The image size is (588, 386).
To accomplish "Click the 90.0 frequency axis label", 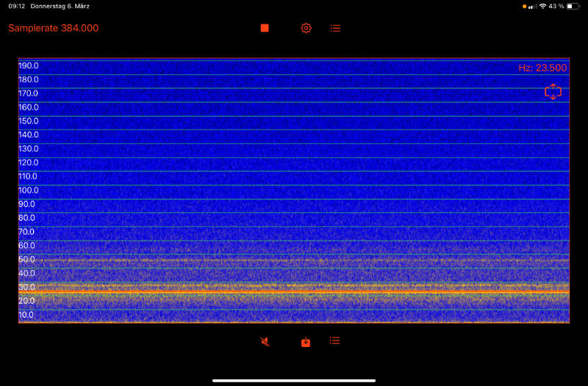I will (26, 204).
